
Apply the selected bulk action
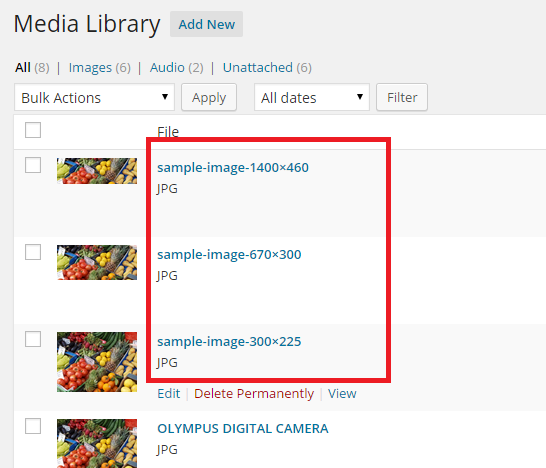point(209,98)
